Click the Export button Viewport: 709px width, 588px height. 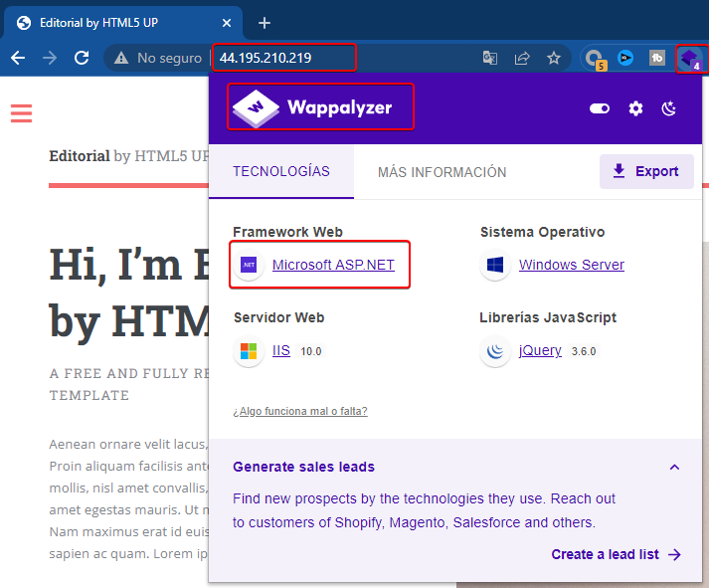645,171
